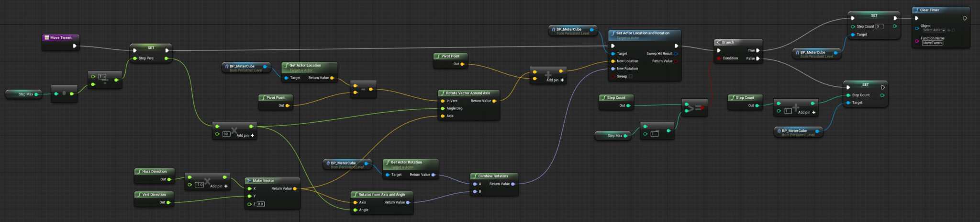Click the Combine Rotators Return Value pin
The image size is (980, 222).
click(x=512, y=184)
